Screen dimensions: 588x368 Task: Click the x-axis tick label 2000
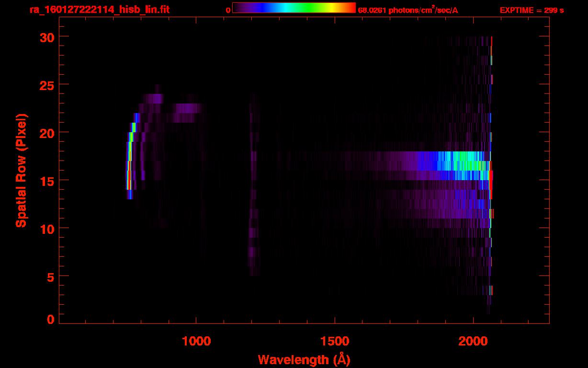coord(473,341)
